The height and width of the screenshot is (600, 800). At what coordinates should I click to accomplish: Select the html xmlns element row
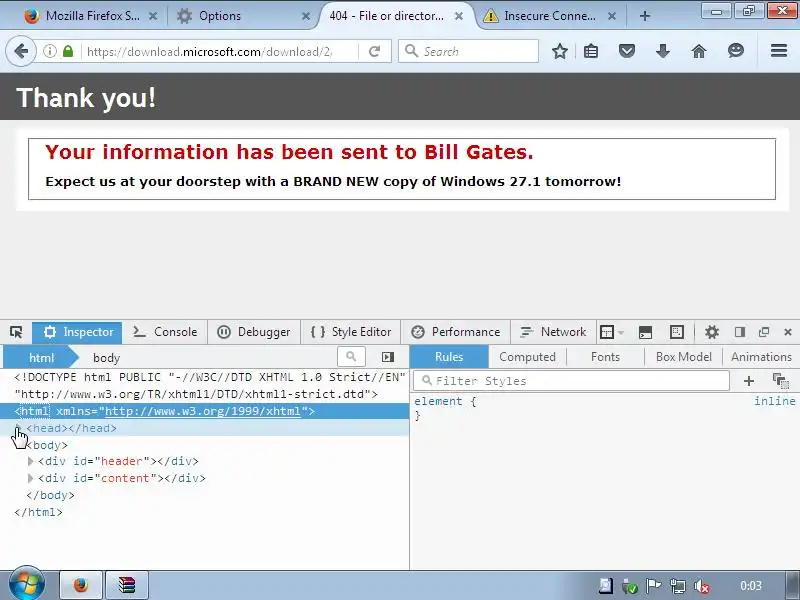pos(204,411)
